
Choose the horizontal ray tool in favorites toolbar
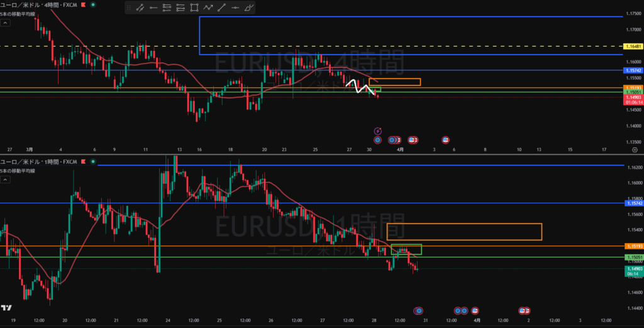153,8
